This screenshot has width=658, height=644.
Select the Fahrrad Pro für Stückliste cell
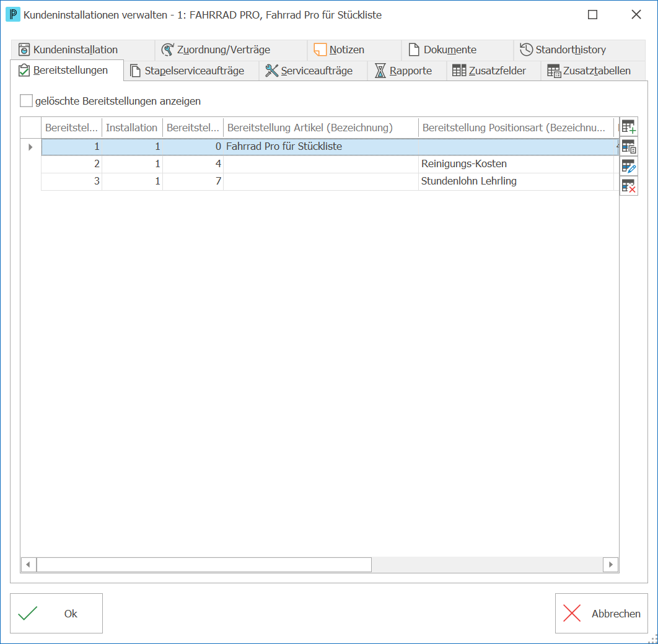click(x=320, y=146)
